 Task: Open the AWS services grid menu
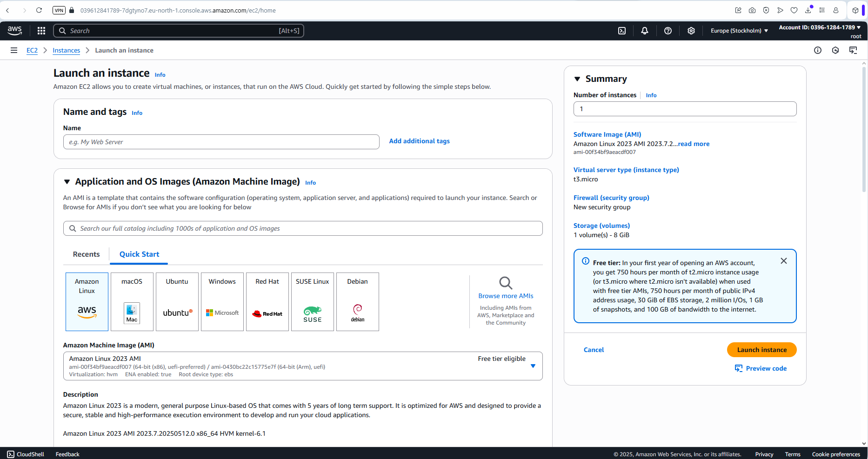tap(41, 31)
